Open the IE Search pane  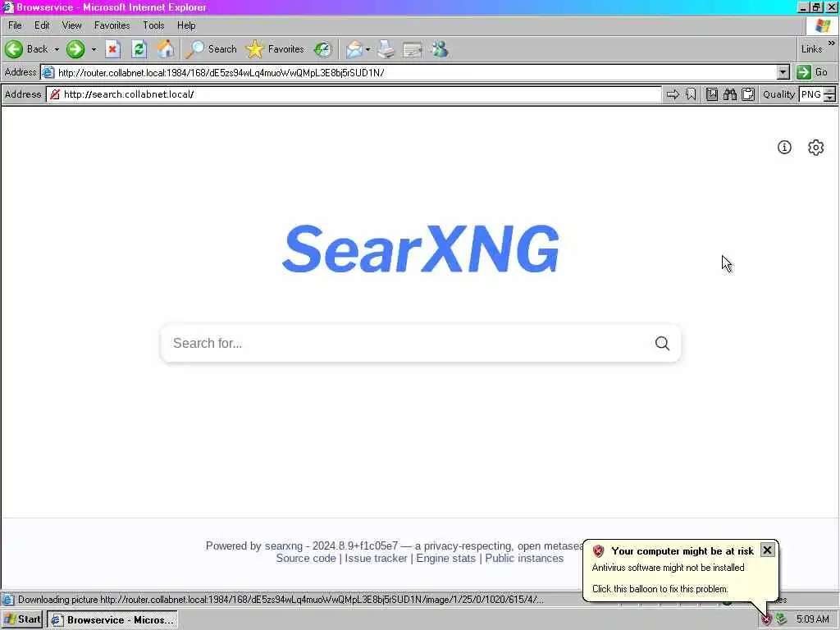(x=212, y=49)
